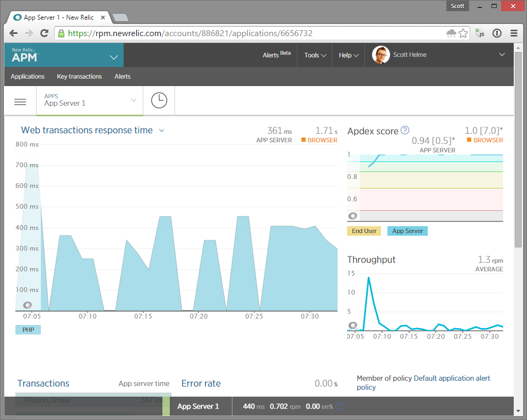Click the event marker on Apdex chart
The image size is (527, 420).
(352, 216)
